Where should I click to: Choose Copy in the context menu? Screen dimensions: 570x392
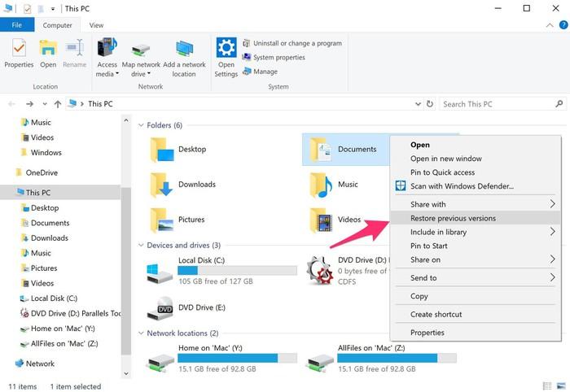click(476, 296)
